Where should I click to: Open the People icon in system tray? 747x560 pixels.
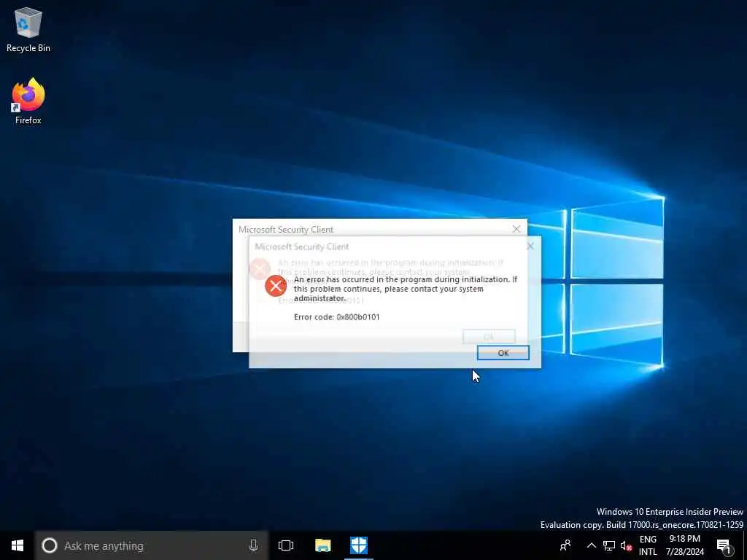[x=565, y=545]
